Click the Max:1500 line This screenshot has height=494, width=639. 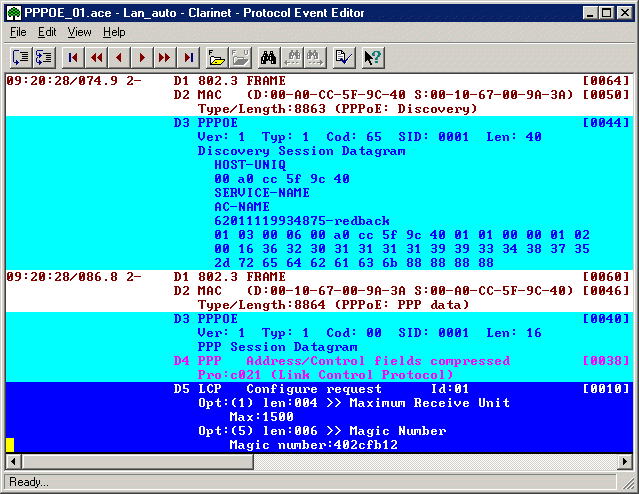tap(262, 417)
